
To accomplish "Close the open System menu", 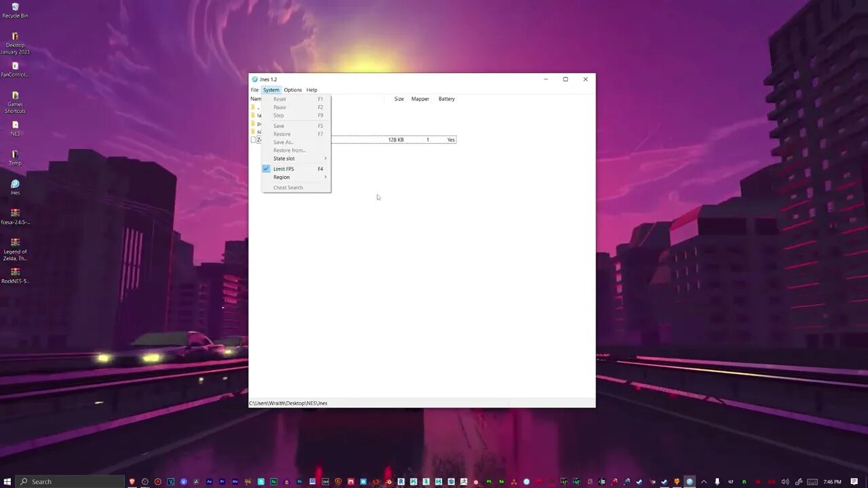I will [x=271, y=90].
